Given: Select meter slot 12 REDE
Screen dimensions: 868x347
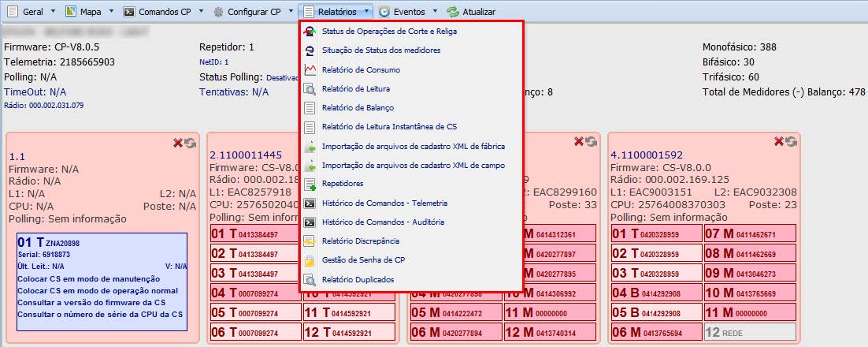Looking at the screenshot, I should click(x=748, y=332).
